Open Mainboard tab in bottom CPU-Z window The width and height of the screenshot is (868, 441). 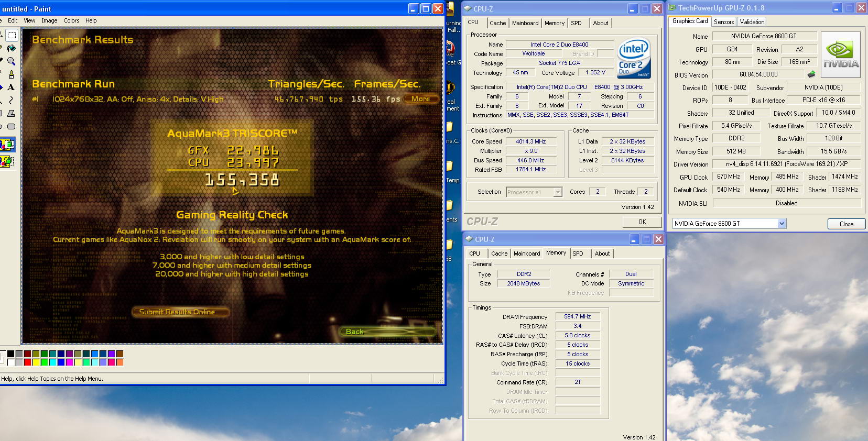527,253
